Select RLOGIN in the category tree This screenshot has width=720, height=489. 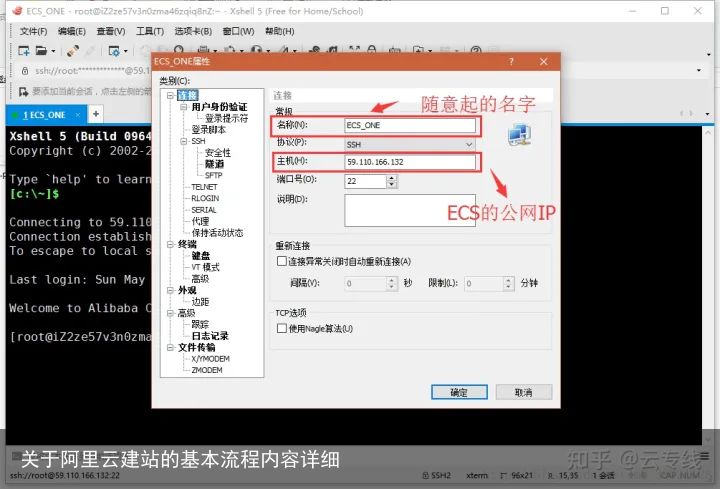pos(205,198)
